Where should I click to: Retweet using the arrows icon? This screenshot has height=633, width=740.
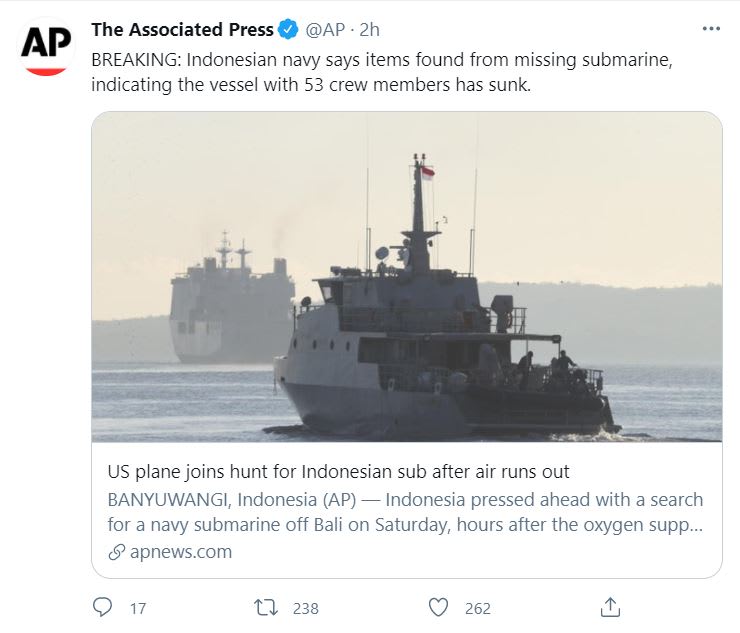pos(265,607)
